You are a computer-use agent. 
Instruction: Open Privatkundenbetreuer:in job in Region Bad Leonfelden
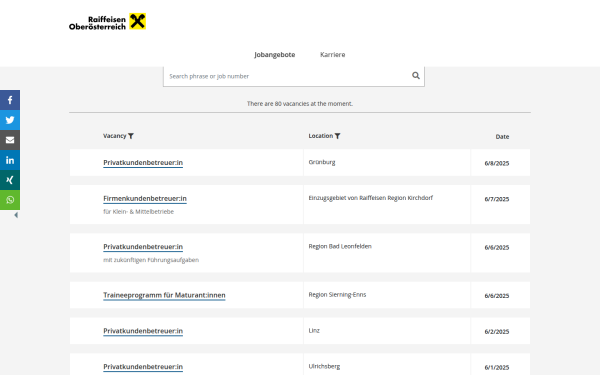click(x=143, y=247)
